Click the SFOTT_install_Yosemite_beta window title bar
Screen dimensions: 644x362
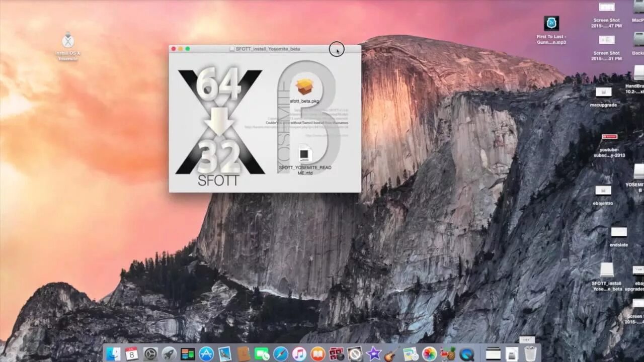[x=265, y=49]
